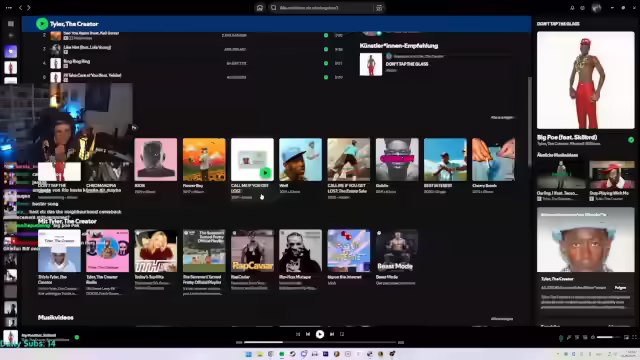This screenshot has height=360, width=640.
Task: Toggle saved state for Like Him track
Action: (x=326, y=49)
